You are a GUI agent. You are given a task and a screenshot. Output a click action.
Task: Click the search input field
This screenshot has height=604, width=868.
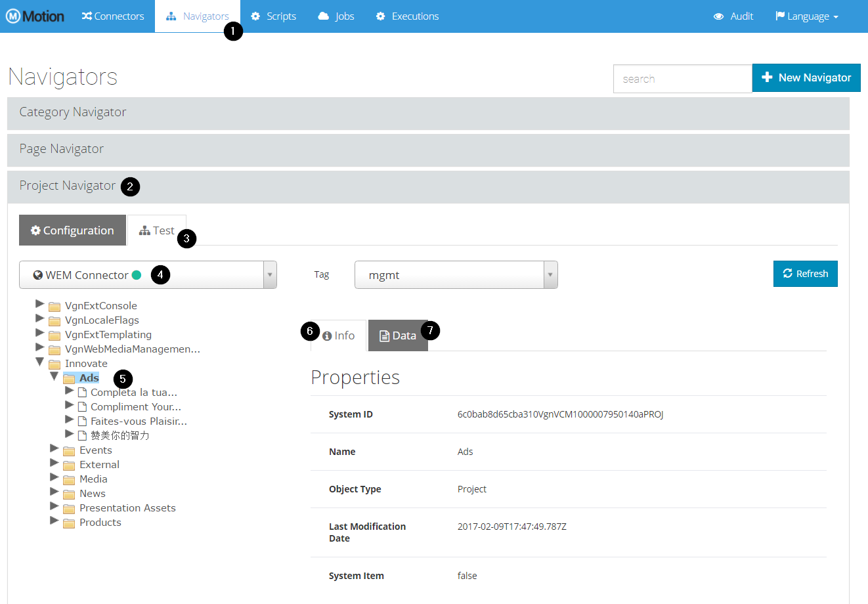pos(683,79)
